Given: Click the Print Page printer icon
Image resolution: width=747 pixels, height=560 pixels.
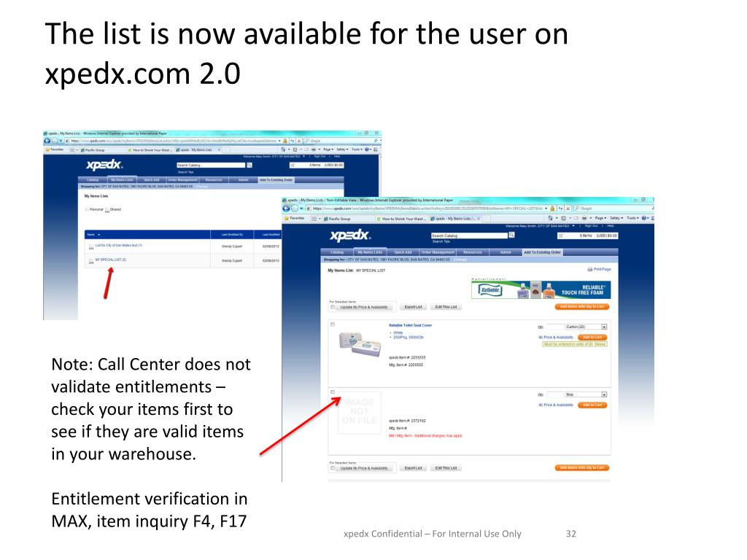Looking at the screenshot, I should pos(589,270).
